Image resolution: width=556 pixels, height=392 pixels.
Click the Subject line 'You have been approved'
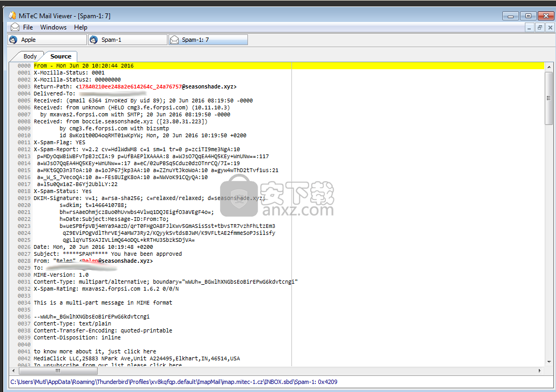pos(108,254)
